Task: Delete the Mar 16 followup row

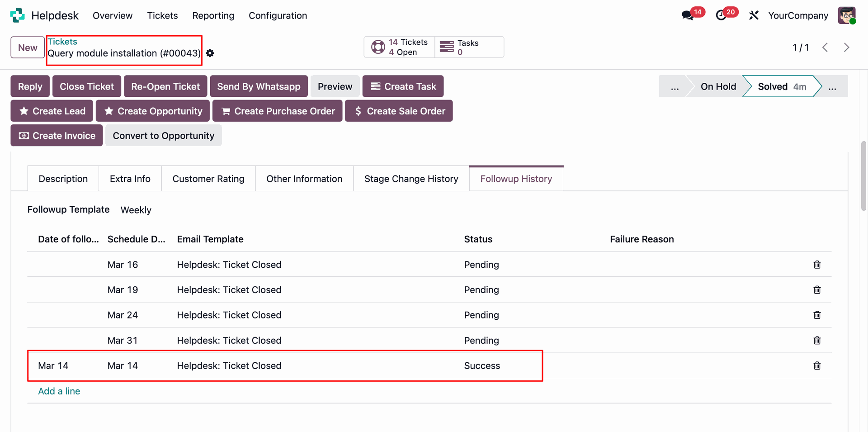Action: [x=817, y=265]
